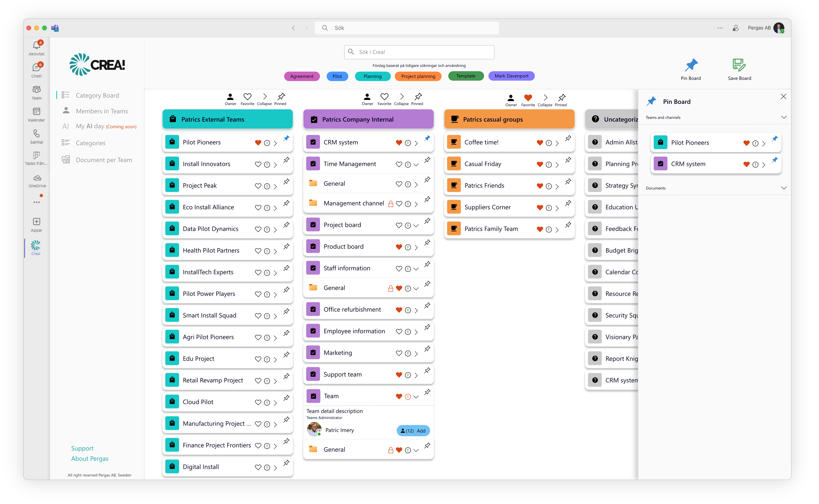The width and height of the screenshot is (819, 504).
Task: Click the person status icon in title bar
Action: tap(735, 28)
